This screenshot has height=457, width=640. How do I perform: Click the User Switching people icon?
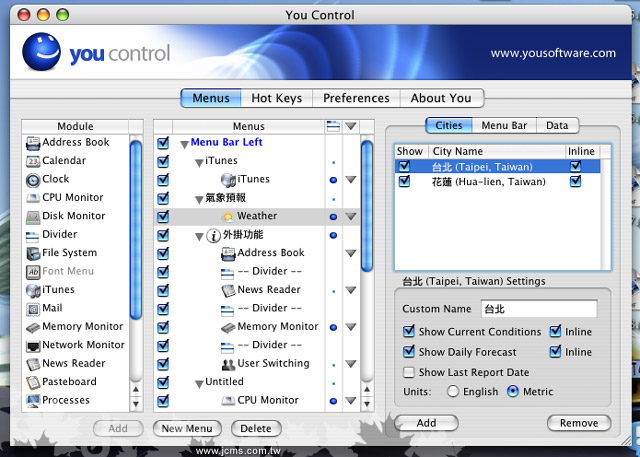pyautogui.click(x=228, y=364)
